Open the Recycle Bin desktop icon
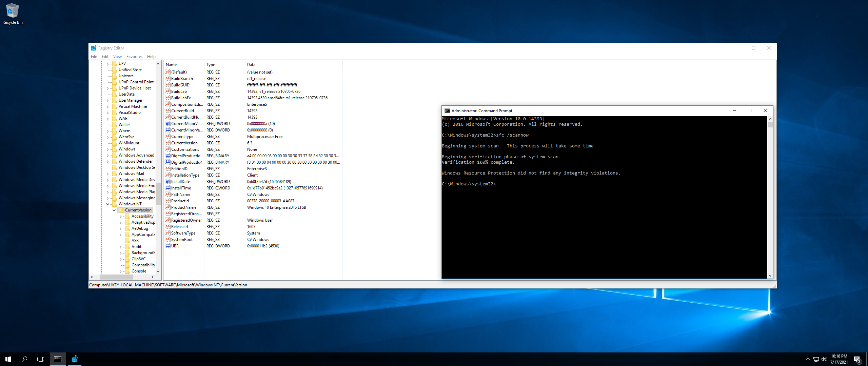This screenshot has width=868, height=366. pos(13,14)
